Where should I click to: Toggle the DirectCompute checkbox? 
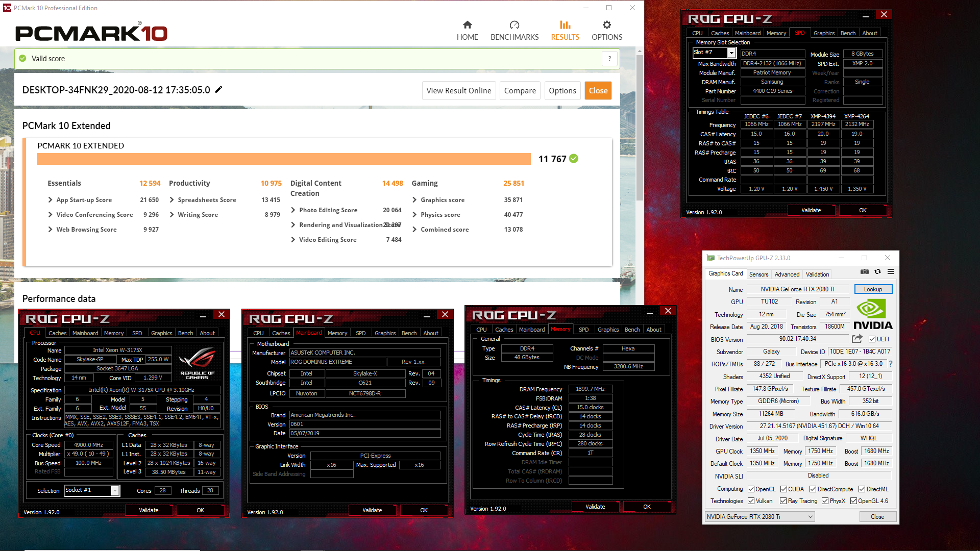813,489
